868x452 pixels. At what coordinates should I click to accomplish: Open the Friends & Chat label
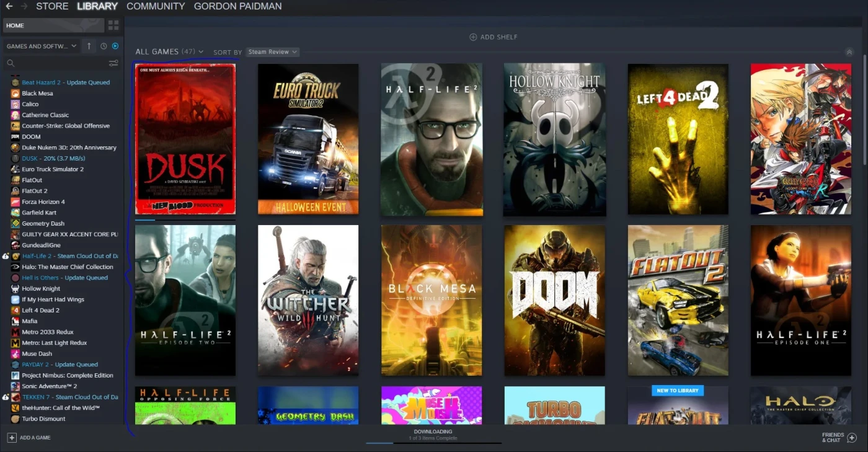pyautogui.click(x=833, y=438)
